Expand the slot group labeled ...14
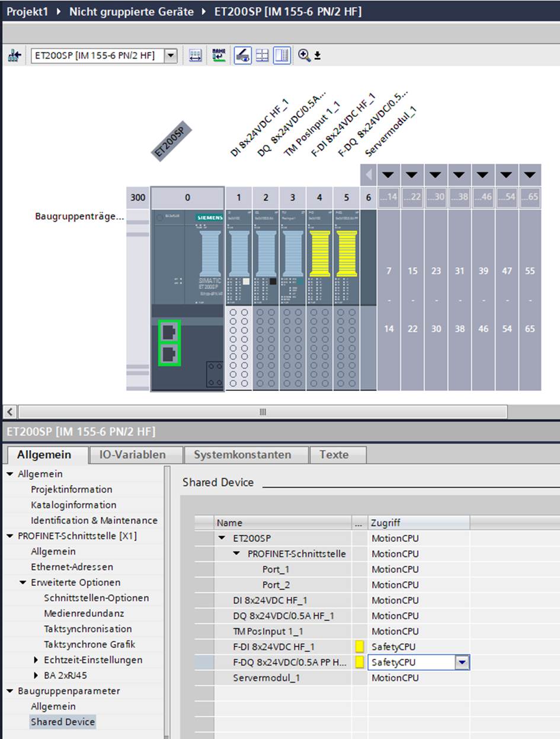 point(388,175)
